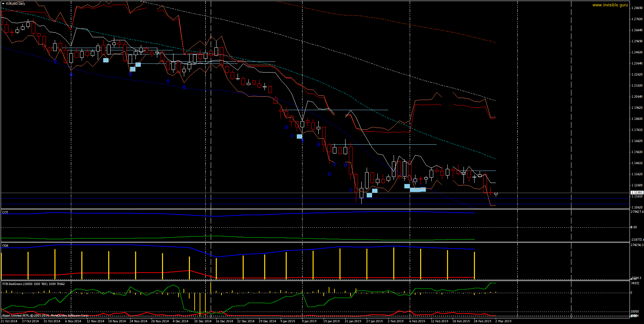Click the FOB-RedGreen indicator label

coord(34,284)
